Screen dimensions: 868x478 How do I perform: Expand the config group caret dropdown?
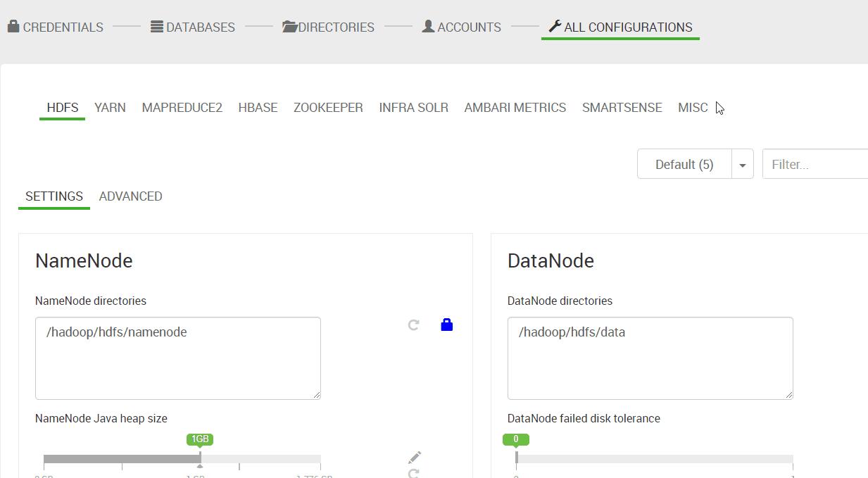[x=743, y=164]
